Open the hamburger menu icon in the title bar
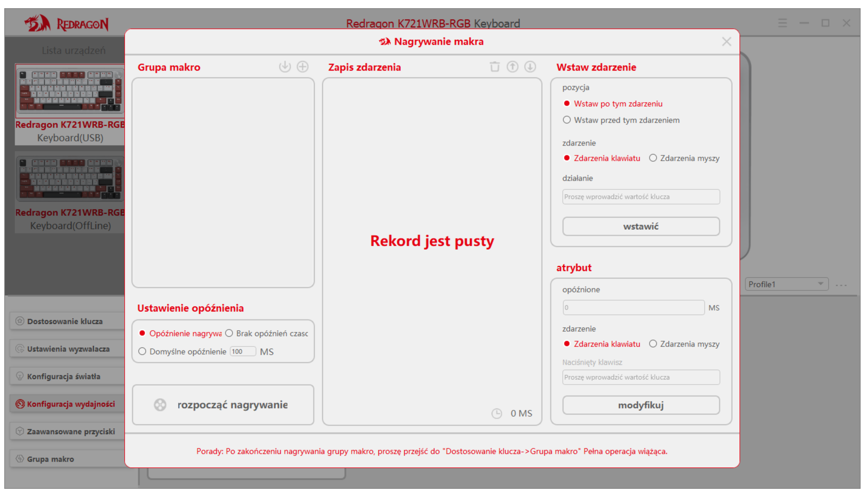The height and width of the screenshot is (497, 868). coord(782,23)
